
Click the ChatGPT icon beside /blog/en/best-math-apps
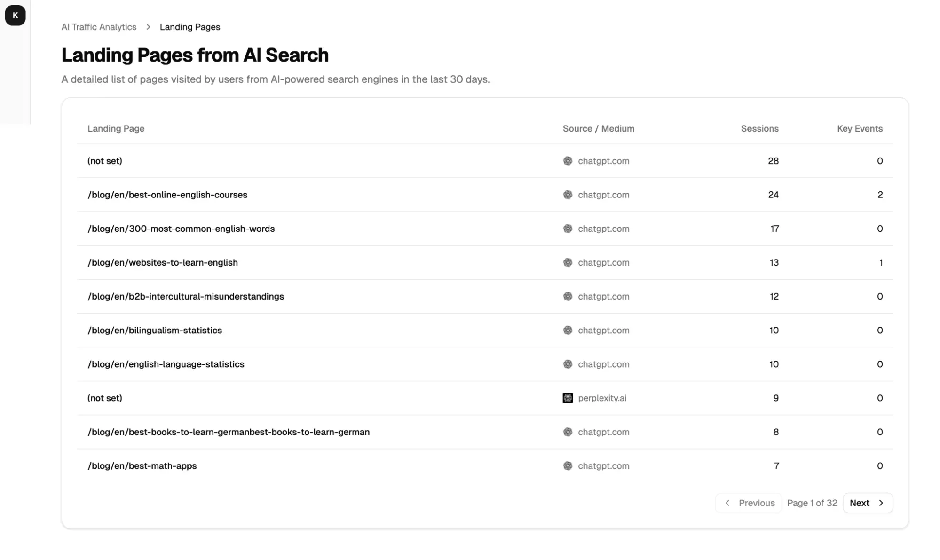pyautogui.click(x=568, y=465)
